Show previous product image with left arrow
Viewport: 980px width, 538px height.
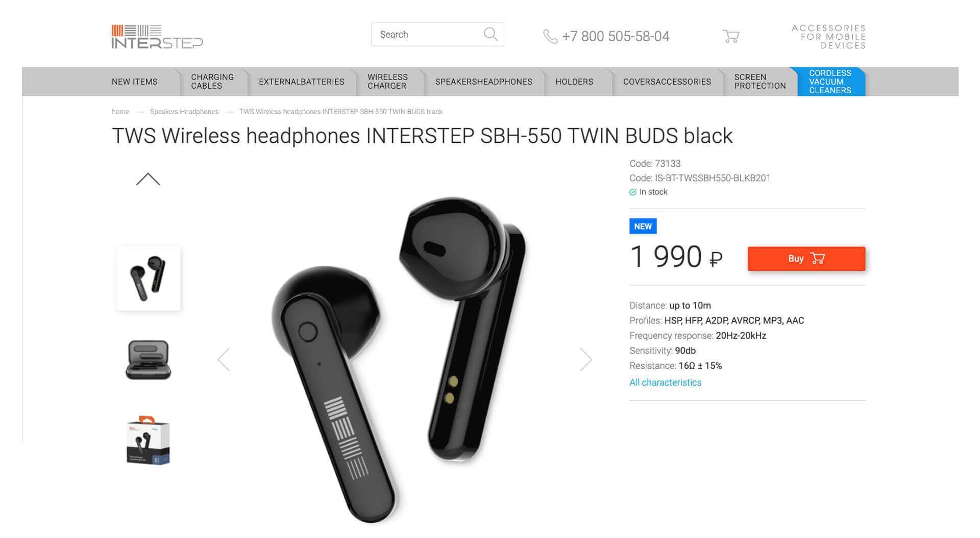point(224,360)
